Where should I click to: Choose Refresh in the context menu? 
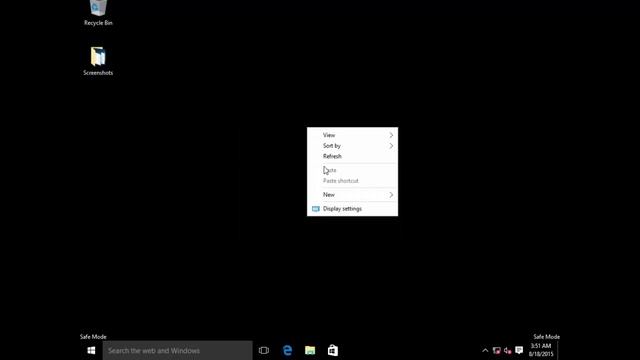click(x=352, y=156)
